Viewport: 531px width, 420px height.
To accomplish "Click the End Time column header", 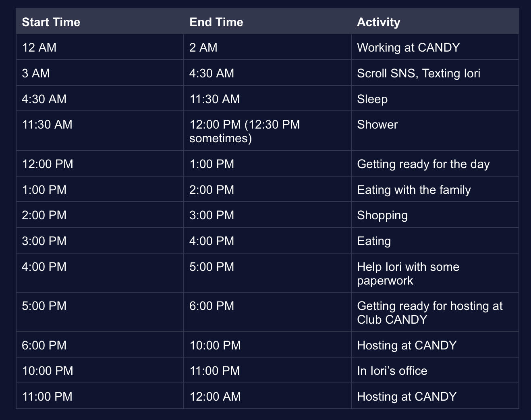I will tap(216, 22).
